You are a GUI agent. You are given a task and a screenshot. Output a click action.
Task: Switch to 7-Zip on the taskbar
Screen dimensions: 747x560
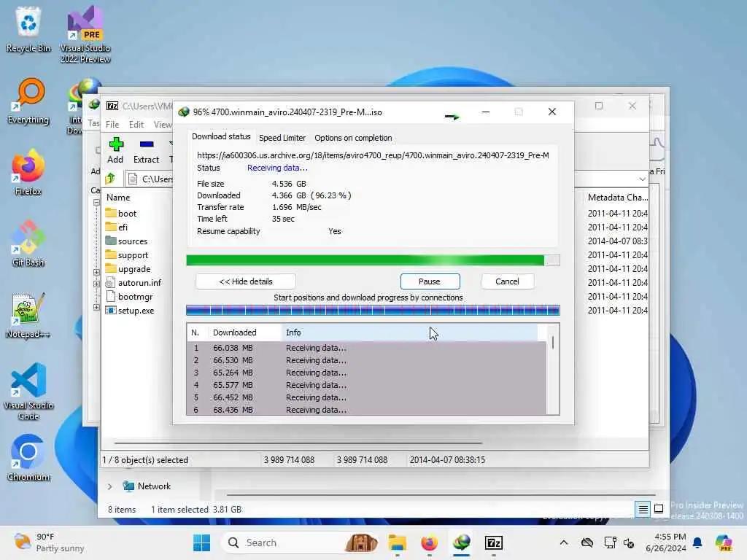tap(494, 542)
